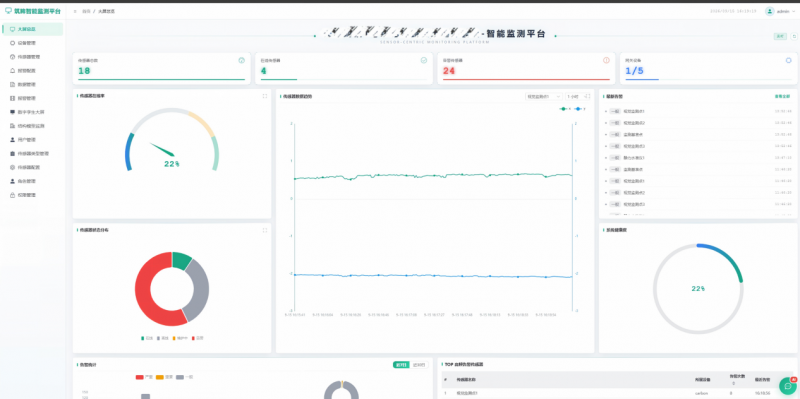Click the blue Y trend line in the chart
This screenshot has width=800, height=399.
click(x=434, y=276)
